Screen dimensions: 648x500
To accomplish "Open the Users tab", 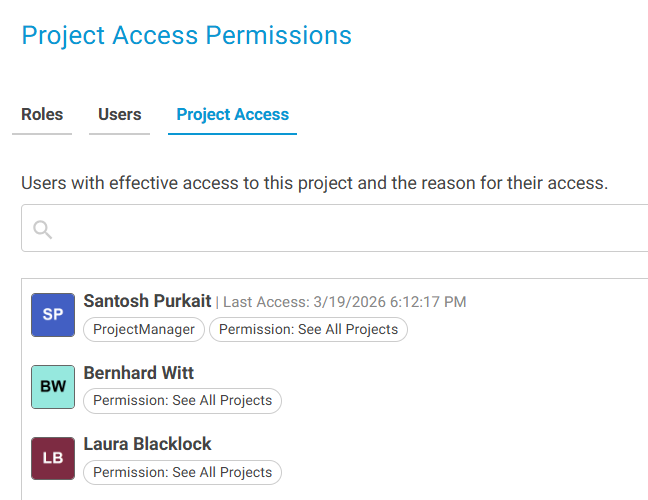I will [x=120, y=115].
